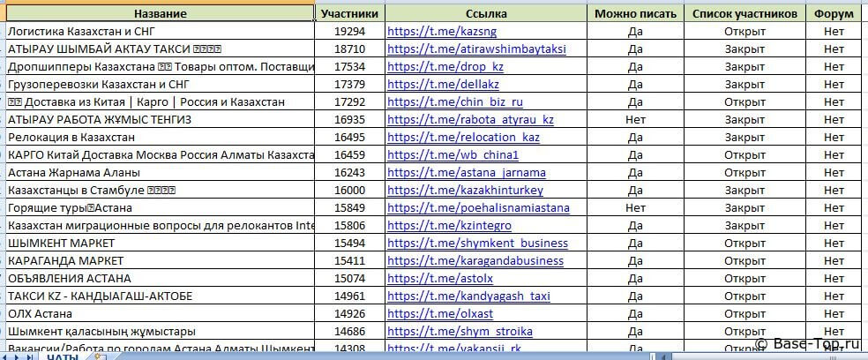Click the last sheet navigation arrow
This screenshot has width=868, height=360.
point(29,356)
